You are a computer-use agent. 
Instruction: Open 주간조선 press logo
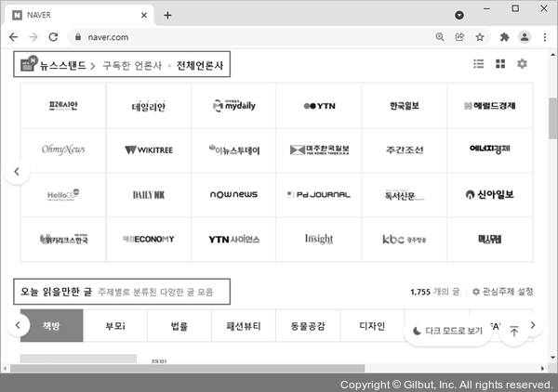pyautogui.click(x=405, y=150)
